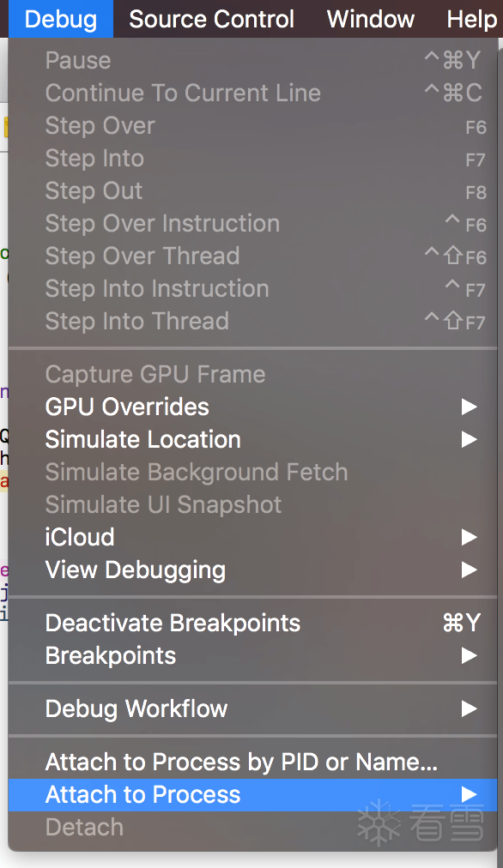
Task: Open the Help menu
Action: [471, 19]
